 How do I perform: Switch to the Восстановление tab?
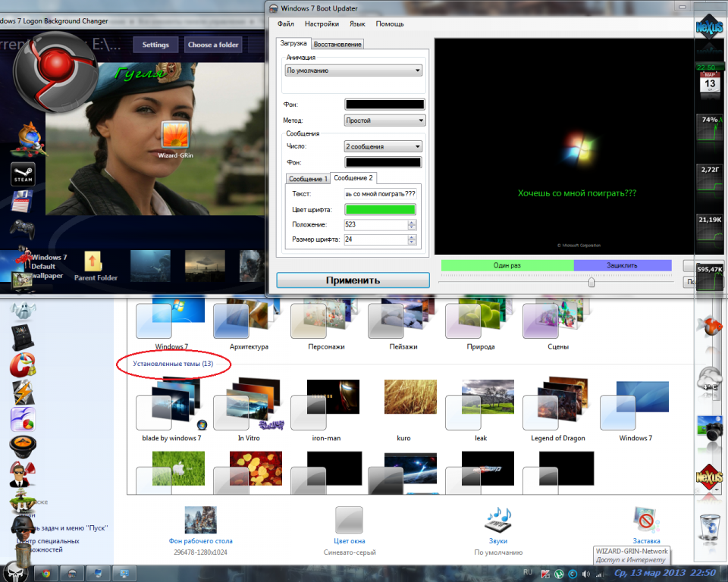pos(337,44)
